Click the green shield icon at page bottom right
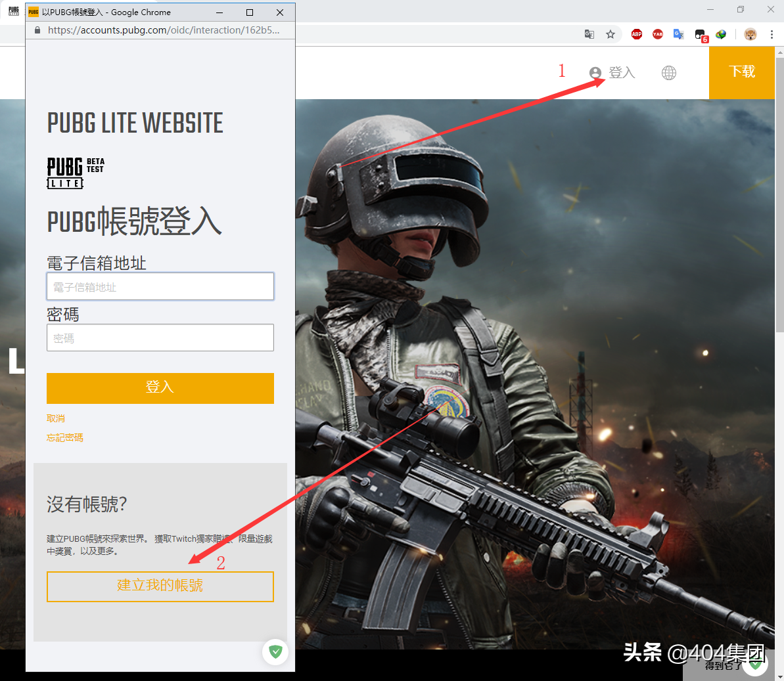Image resolution: width=784 pixels, height=681 pixels. click(756, 663)
